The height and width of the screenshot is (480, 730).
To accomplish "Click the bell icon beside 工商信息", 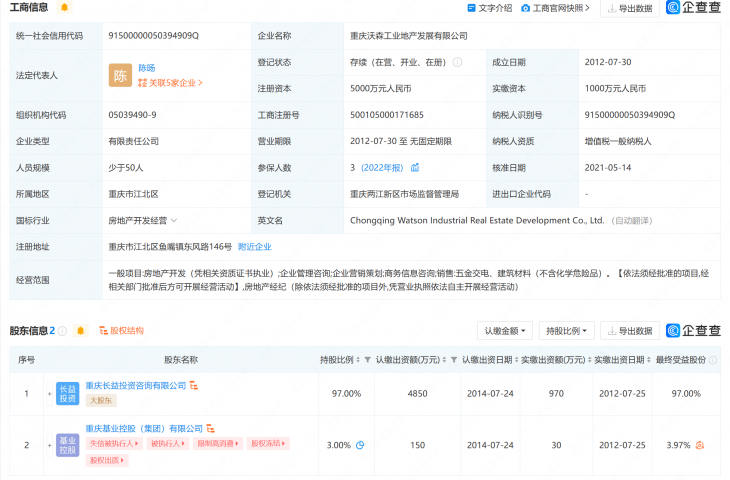I will 64,7.
